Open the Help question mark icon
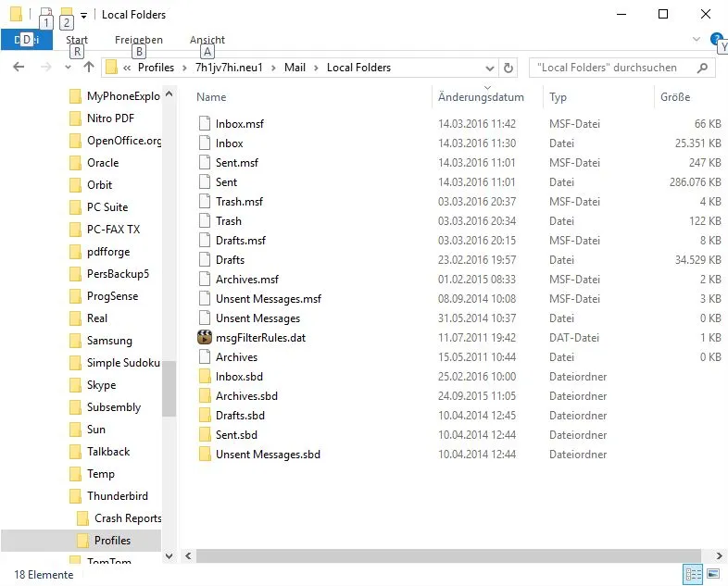 pyautogui.click(x=715, y=39)
